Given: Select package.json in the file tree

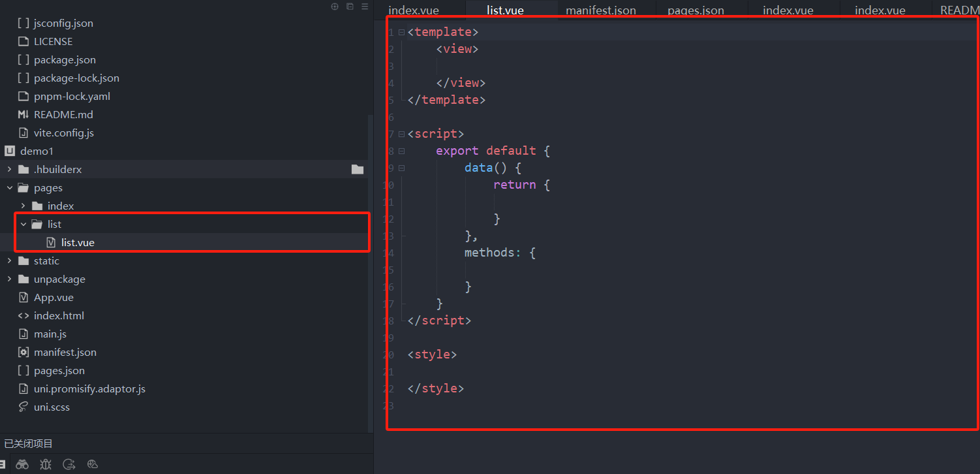Looking at the screenshot, I should tap(65, 59).
